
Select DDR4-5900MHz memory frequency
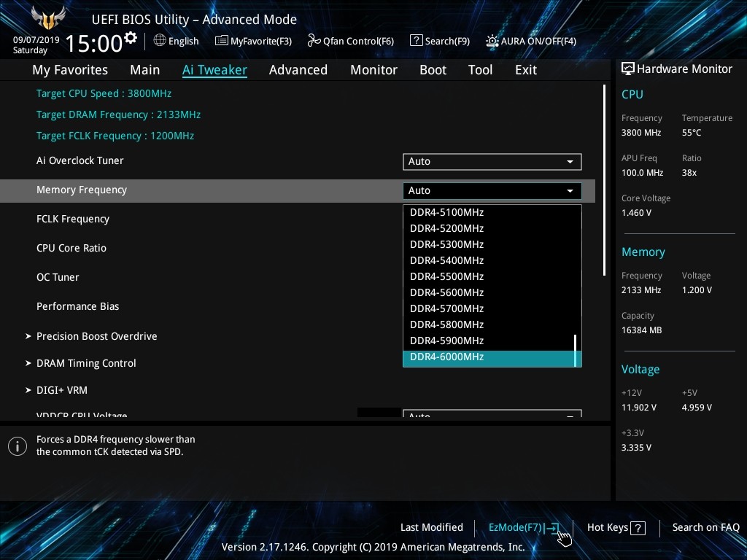click(489, 341)
